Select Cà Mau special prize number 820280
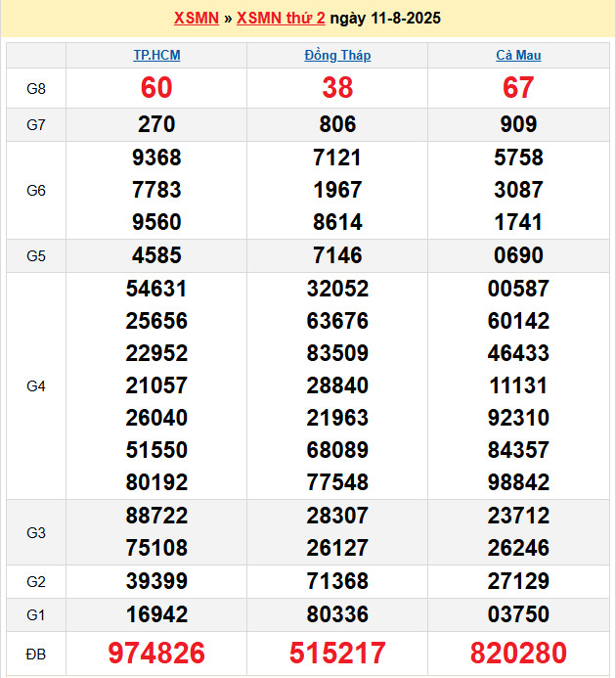 (x=518, y=654)
